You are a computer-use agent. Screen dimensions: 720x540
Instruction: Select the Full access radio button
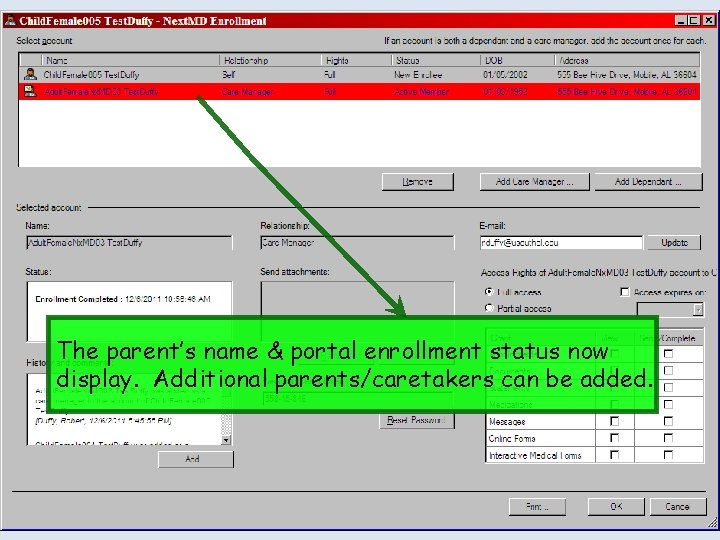489,292
